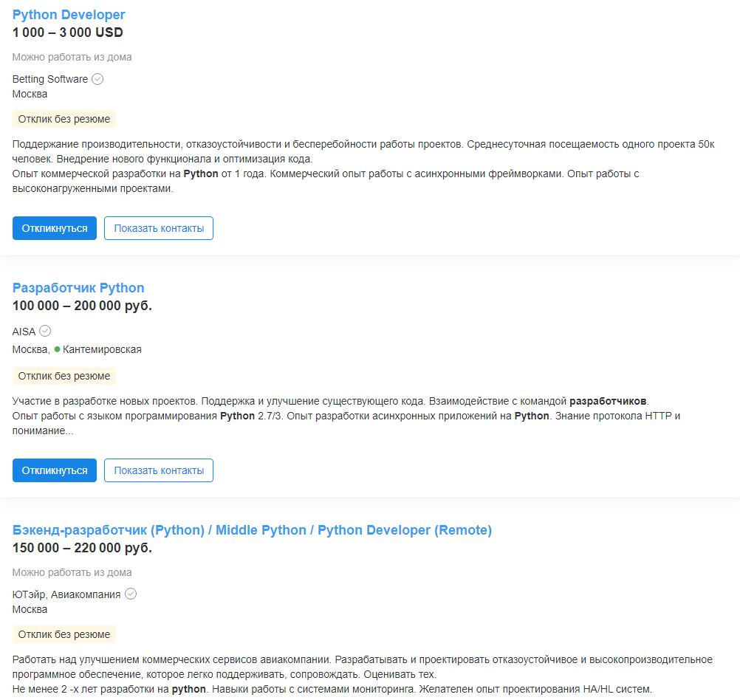Open AISA company page
The image size is (740, 700).
24,332
